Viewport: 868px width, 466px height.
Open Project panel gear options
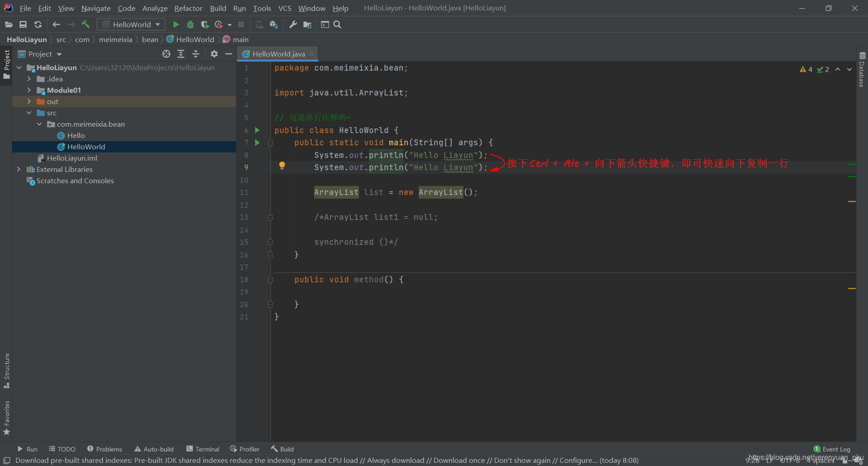214,54
